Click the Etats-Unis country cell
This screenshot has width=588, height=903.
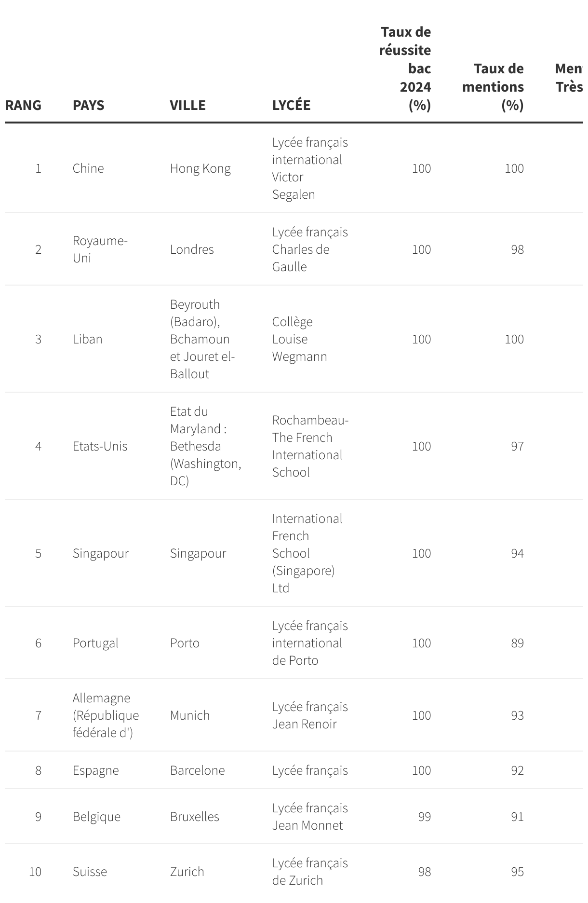coord(100,446)
